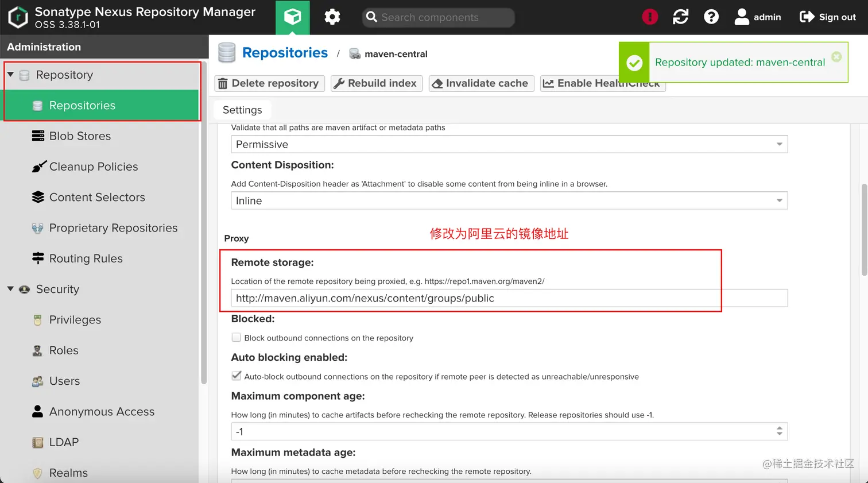Open Privileges under Security
The width and height of the screenshot is (868, 483).
(75, 320)
